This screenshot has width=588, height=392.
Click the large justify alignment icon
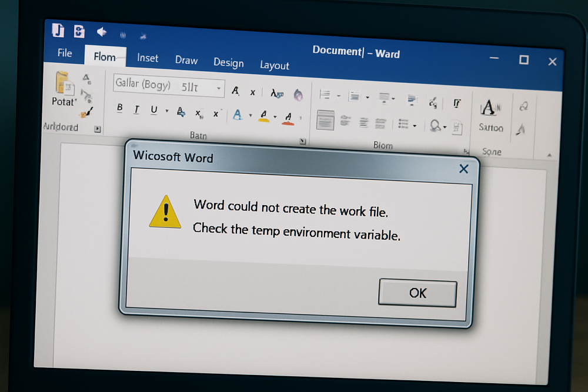tap(325, 120)
